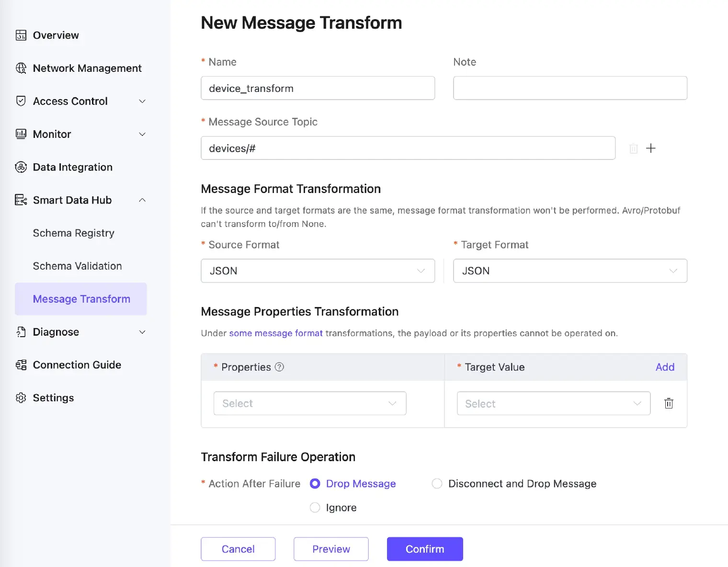The image size is (728, 567).
Task: Click the Message Source Topic field
Action: [x=408, y=148]
